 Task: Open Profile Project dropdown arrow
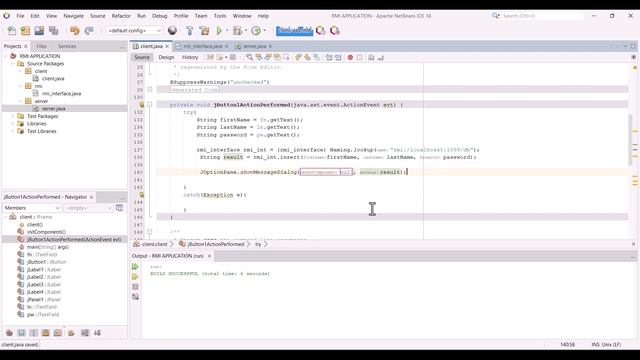tap(264, 31)
